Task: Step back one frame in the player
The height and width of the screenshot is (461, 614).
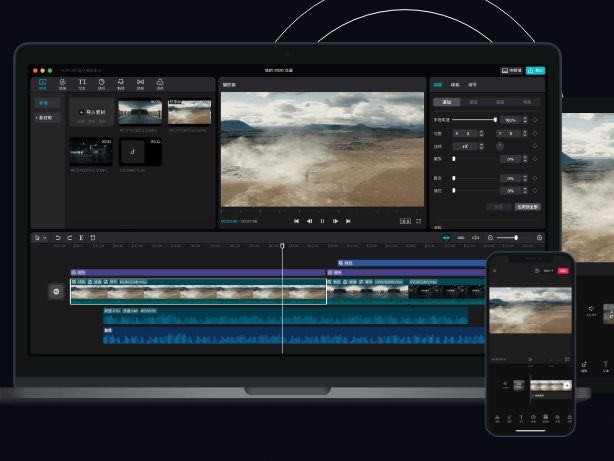Action: click(309, 221)
